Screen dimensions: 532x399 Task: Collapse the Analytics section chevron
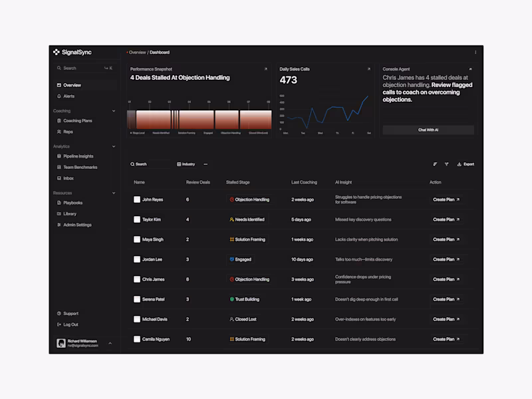(x=114, y=146)
